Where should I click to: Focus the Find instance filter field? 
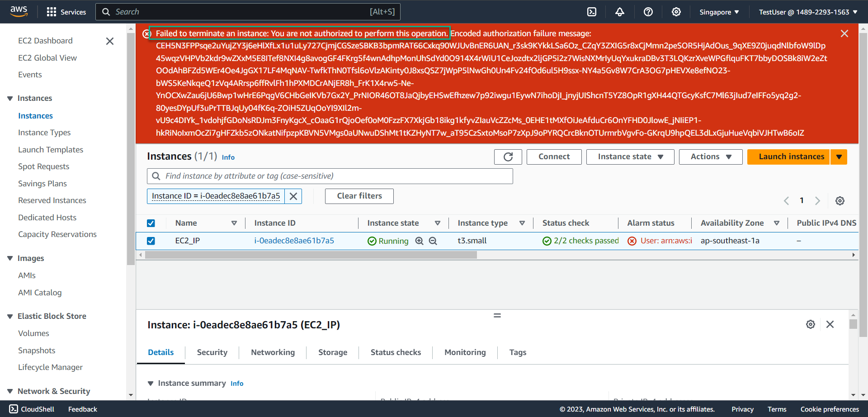click(x=330, y=176)
